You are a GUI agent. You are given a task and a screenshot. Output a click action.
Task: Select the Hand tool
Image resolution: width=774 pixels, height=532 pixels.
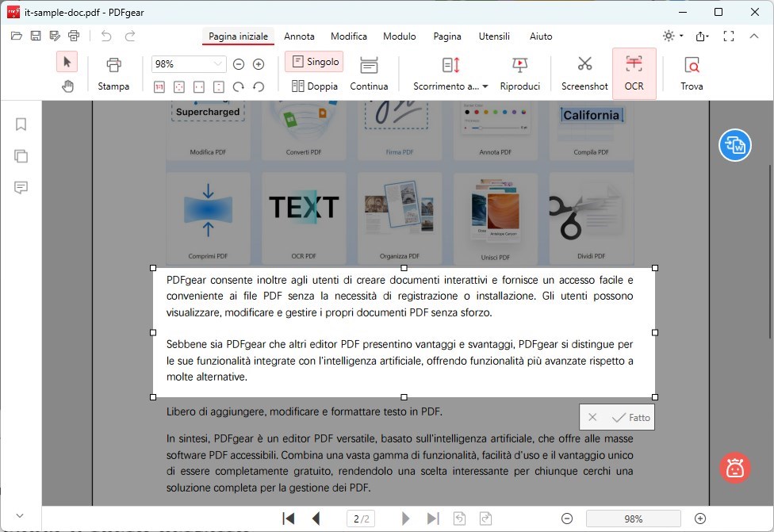(67, 86)
